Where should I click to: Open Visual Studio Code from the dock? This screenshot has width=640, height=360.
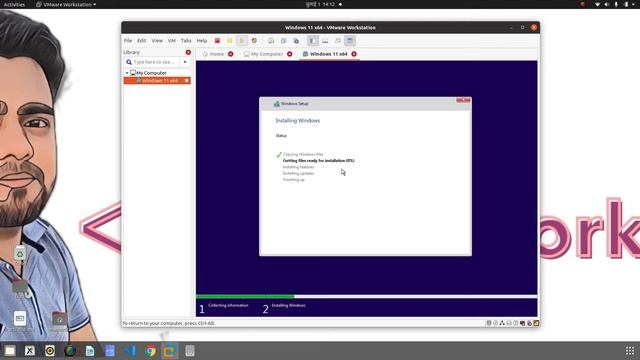coord(130,351)
